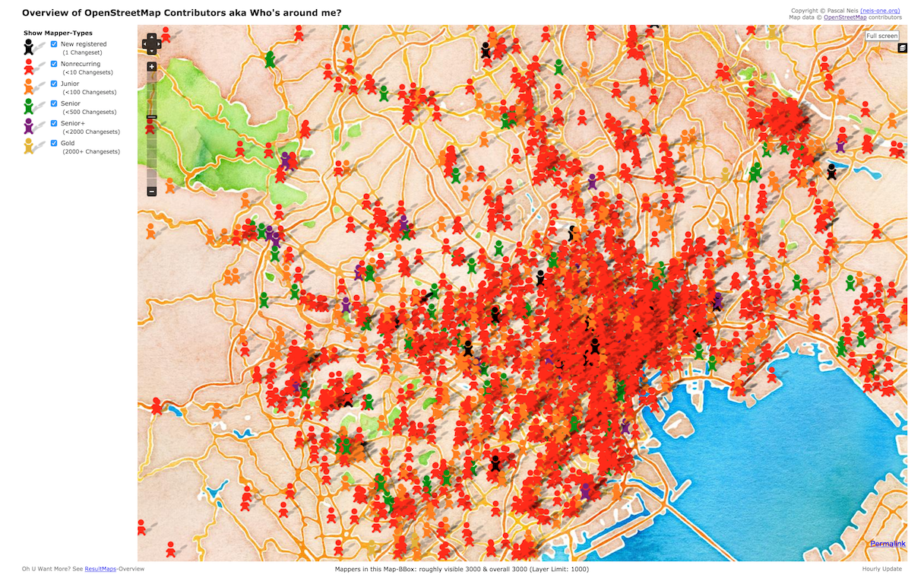Visit the neis-one.org link

coord(880,11)
